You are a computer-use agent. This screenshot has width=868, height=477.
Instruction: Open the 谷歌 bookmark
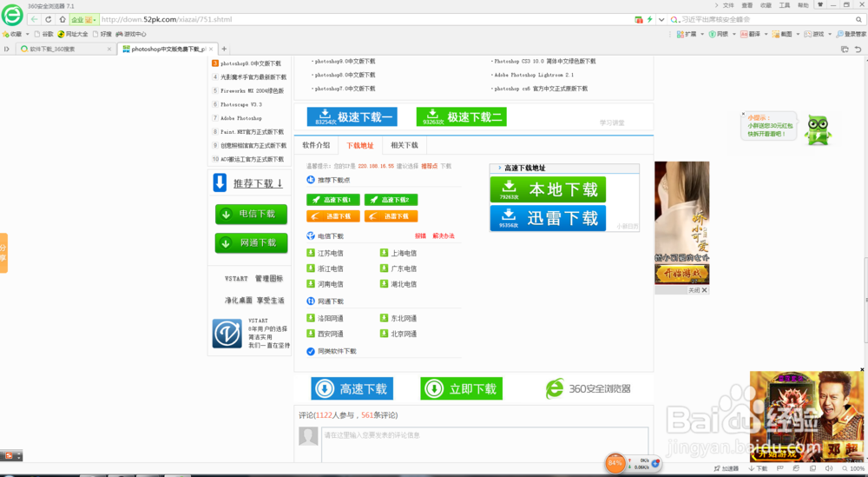[x=44, y=35]
